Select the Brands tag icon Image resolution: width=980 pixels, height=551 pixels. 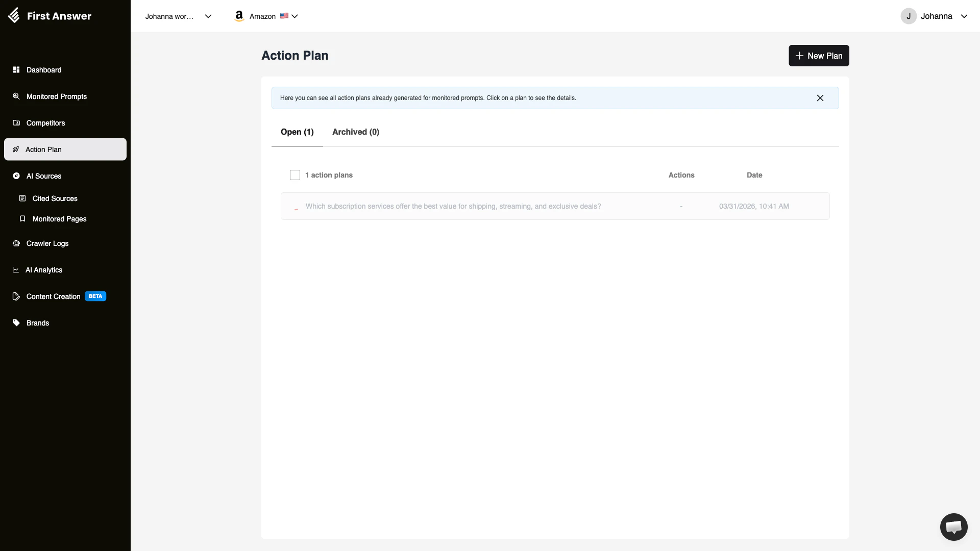(x=16, y=322)
